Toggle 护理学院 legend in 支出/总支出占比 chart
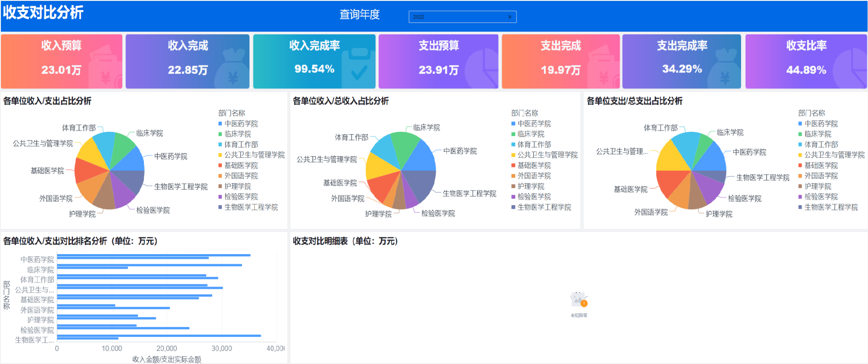The height and width of the screenshot is (364, 868). pos(815,186)
